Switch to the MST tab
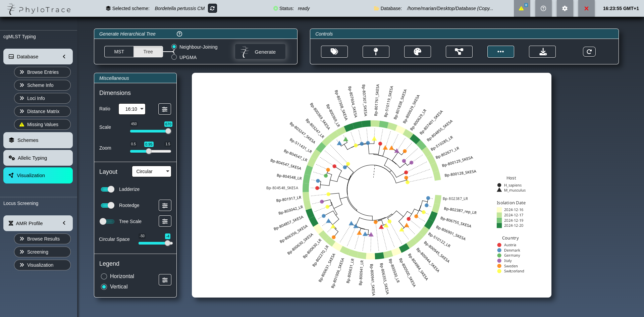This screenshot has width=644, height=317. [119, 52]
